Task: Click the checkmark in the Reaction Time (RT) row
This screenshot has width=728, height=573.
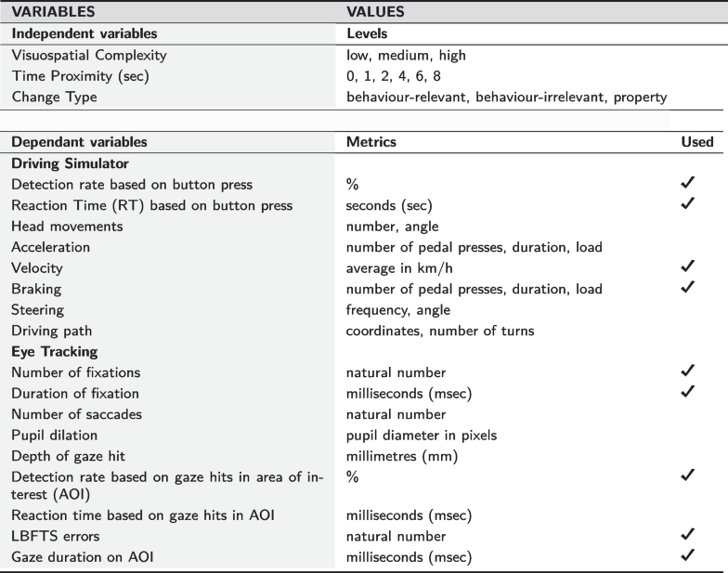Action: 688,205
